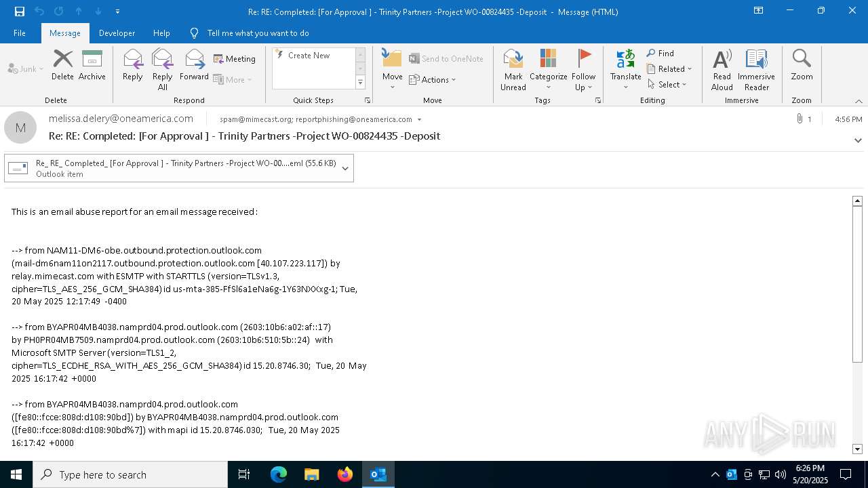Image resolution: width=868 pixels, height=488 pixels.
Task: Open the attached .eml Outlook item
Action: pyautogui.click(x=172, y=168)
